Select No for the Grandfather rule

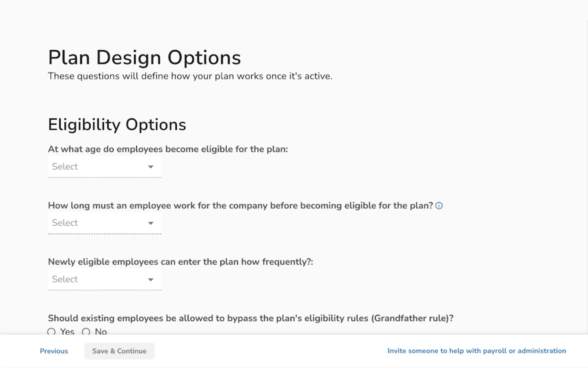[x=86, y=332]
